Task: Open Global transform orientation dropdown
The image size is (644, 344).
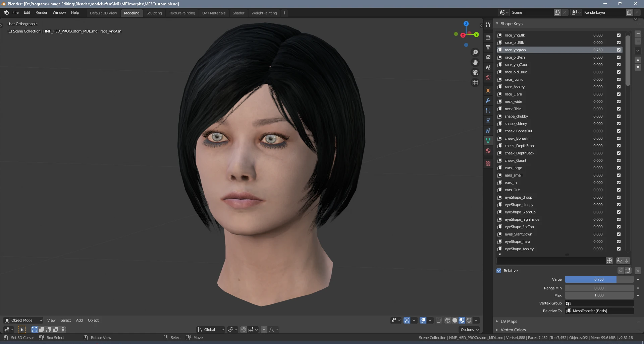Action: [x=211, y=330]
